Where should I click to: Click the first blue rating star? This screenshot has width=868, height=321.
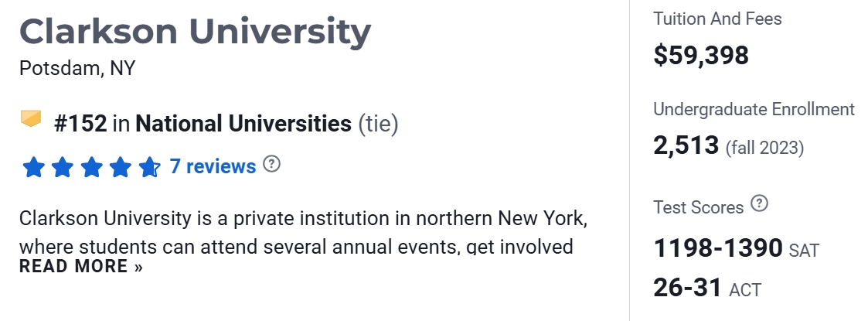click(33, 166)
